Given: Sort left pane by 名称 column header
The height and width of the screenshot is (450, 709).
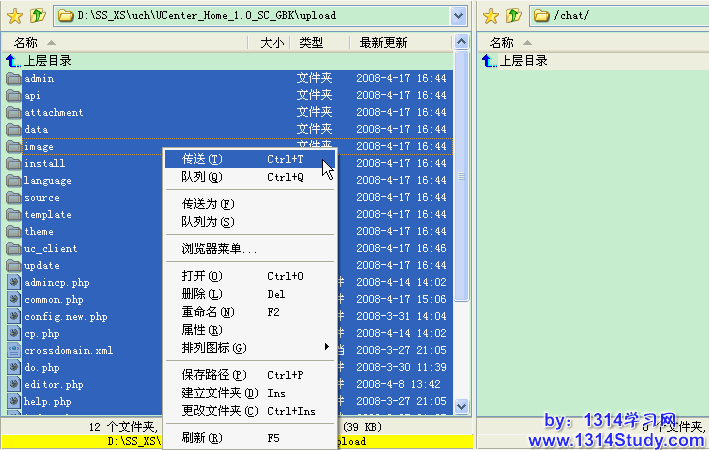Looking at the screenshot, I should 26,43.
